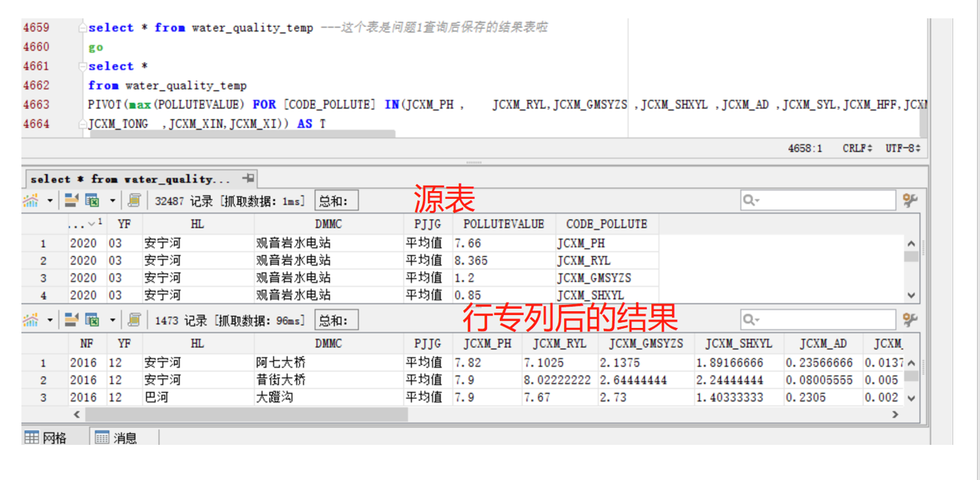Select the layout switch icon in the pivot result toolbar

point(70,319)
